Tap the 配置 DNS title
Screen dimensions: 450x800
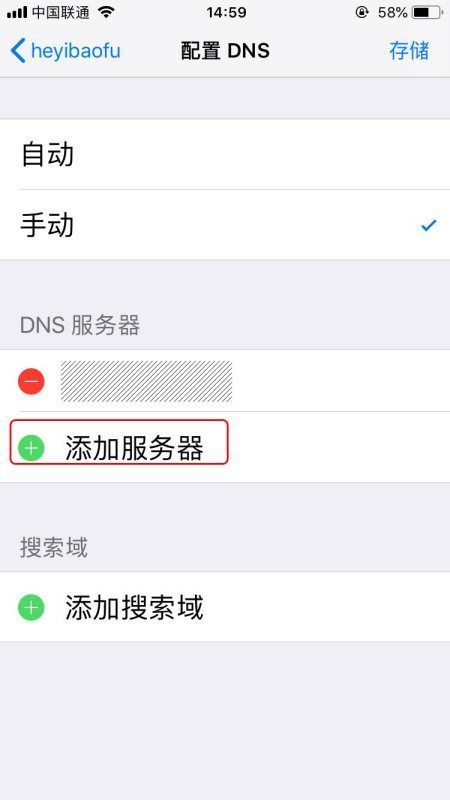click(x=225, y=51)
